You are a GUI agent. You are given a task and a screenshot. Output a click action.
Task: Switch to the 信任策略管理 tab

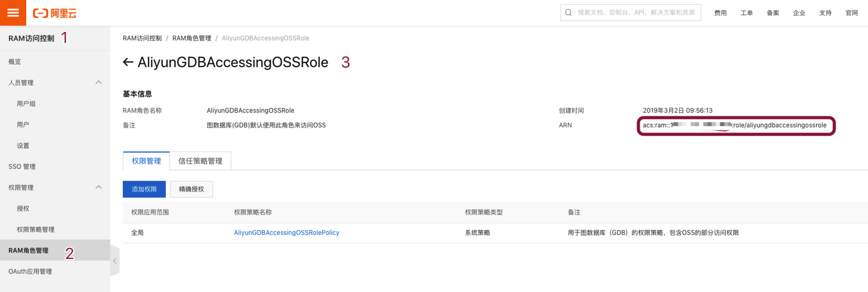point(200,161)
